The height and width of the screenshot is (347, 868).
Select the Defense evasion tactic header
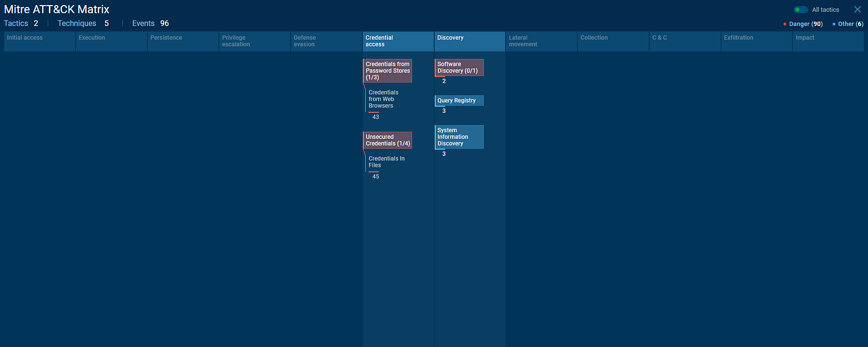pyautogui.click(x=326, y=42)
